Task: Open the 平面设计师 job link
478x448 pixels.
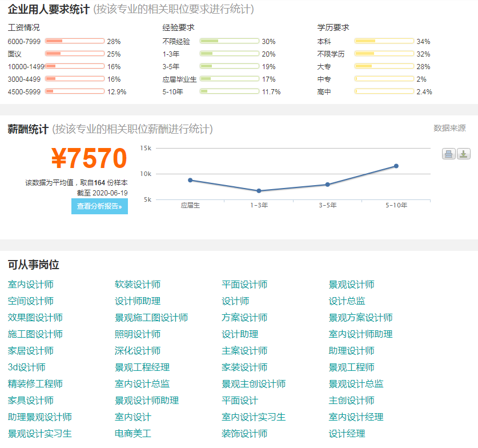Action: (244, 284)
